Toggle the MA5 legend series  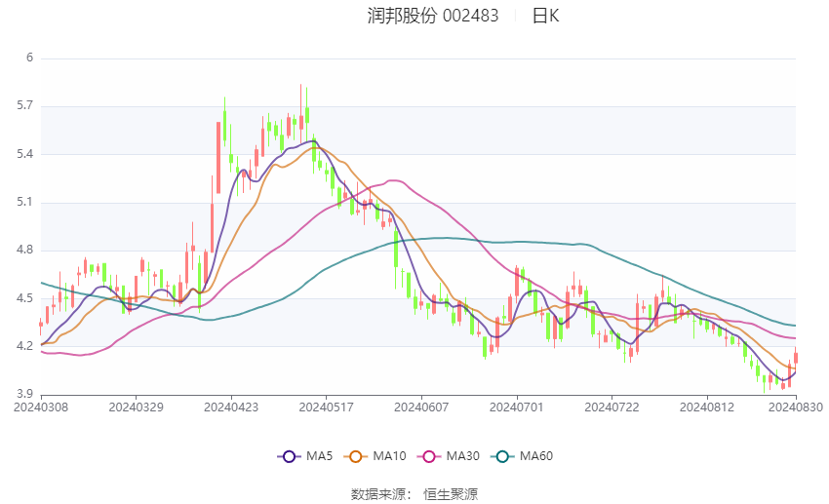(305, 456)
